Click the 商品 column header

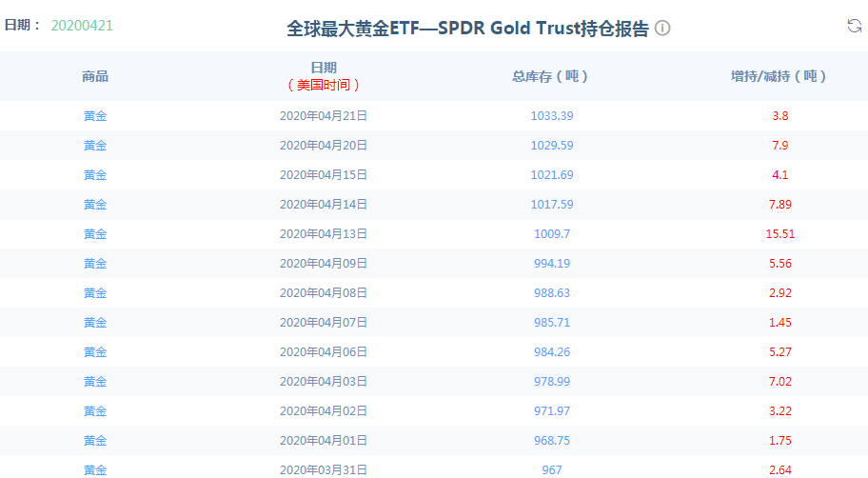point(95,76)
